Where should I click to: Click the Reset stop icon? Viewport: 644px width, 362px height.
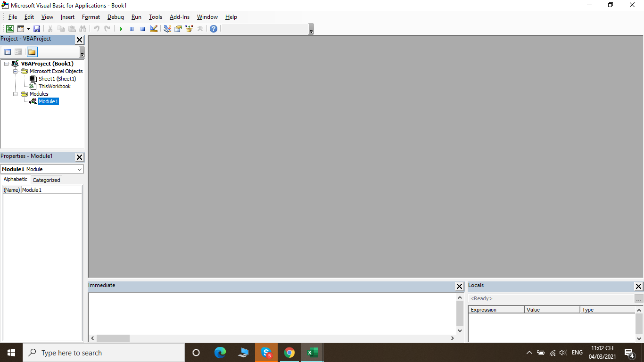142,29
